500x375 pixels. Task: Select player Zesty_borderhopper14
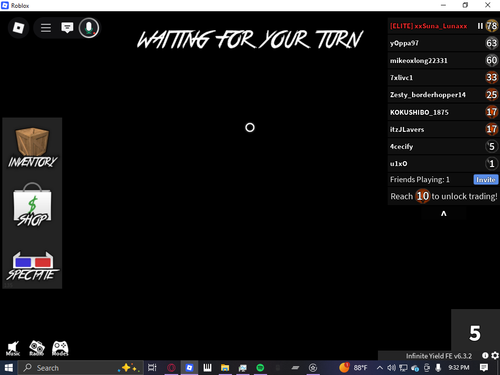click(x=443, y=95)
